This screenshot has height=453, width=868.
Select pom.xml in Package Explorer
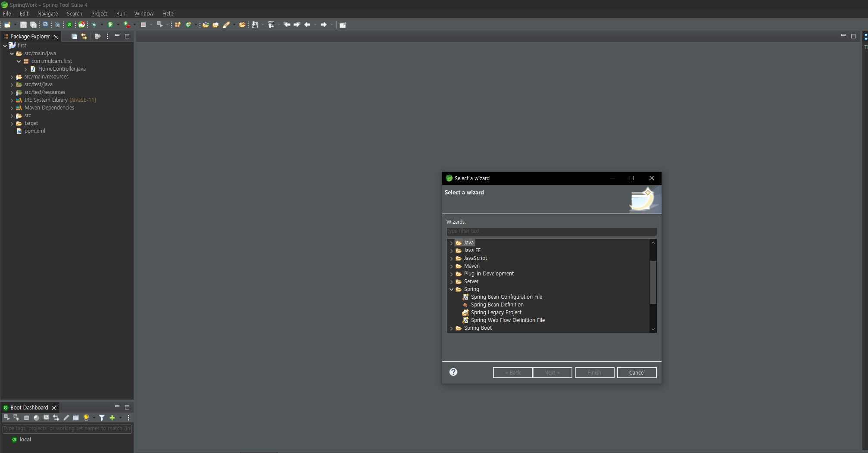[34, 131]
